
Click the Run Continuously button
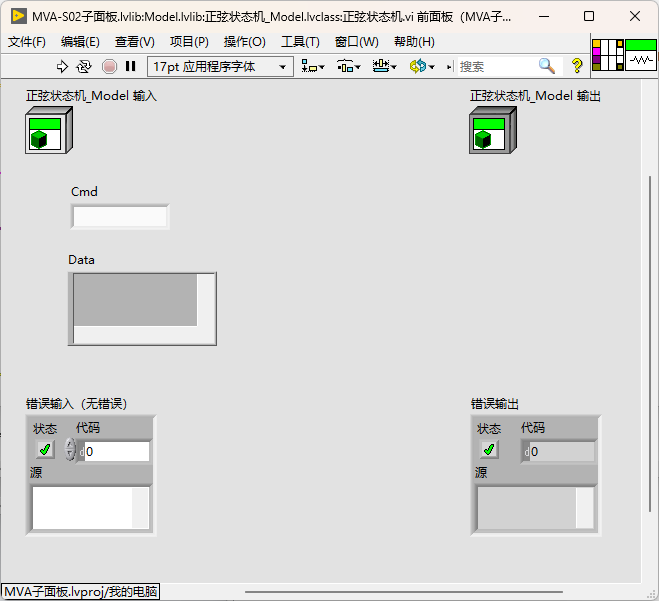84,66
